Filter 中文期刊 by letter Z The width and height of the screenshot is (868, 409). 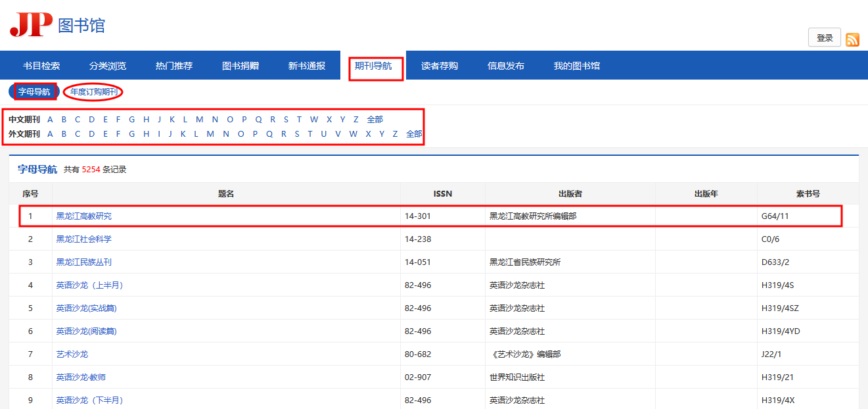[x=356, y=120]
